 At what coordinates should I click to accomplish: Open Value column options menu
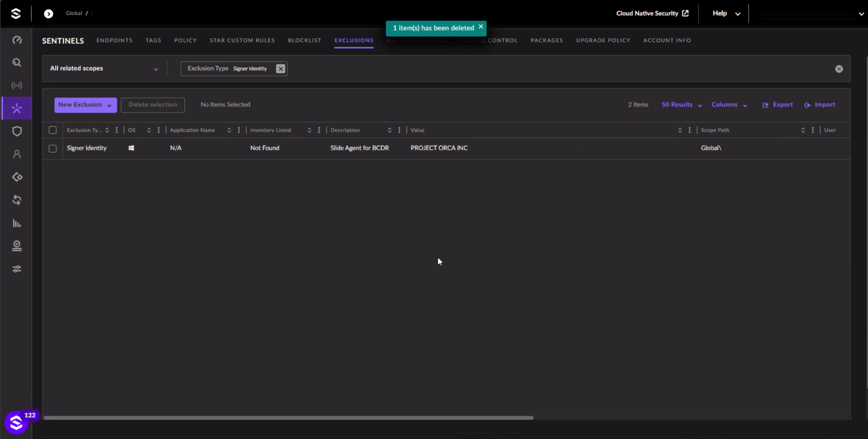[689, 130]
